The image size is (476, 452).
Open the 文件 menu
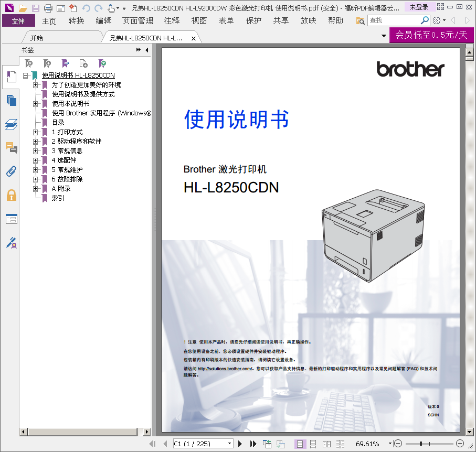[x=18, y=21]
